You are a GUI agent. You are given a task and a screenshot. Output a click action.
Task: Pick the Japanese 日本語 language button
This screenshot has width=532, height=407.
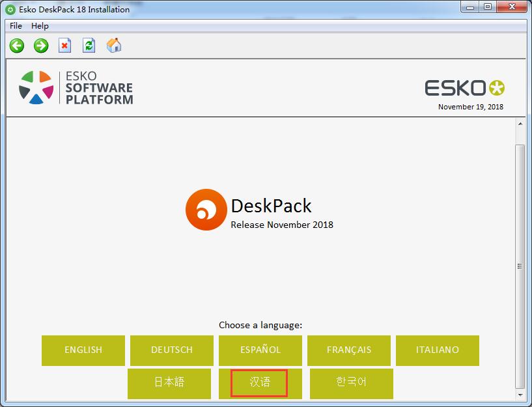[169, 384]
